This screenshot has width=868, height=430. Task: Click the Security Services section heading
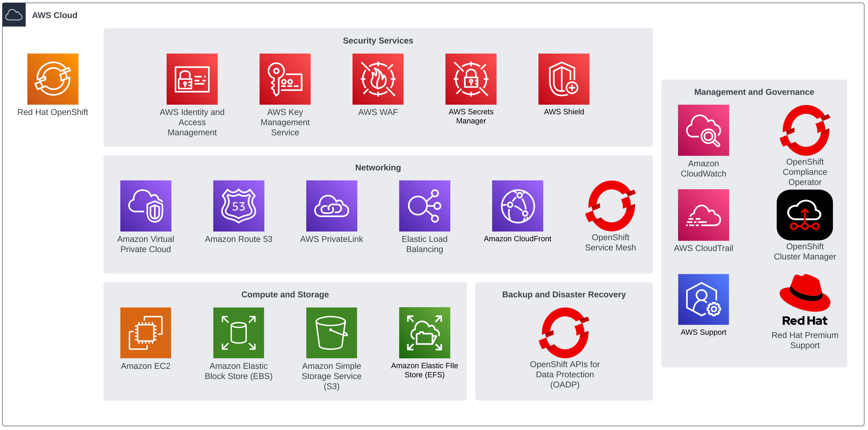[378, 41]
